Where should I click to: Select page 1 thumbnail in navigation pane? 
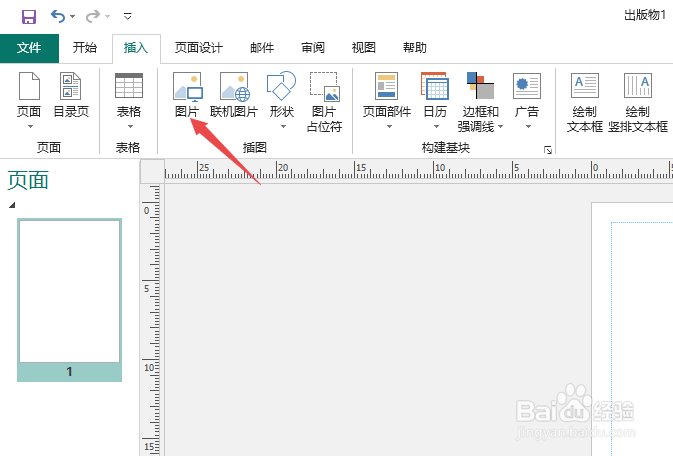[70, 300]
